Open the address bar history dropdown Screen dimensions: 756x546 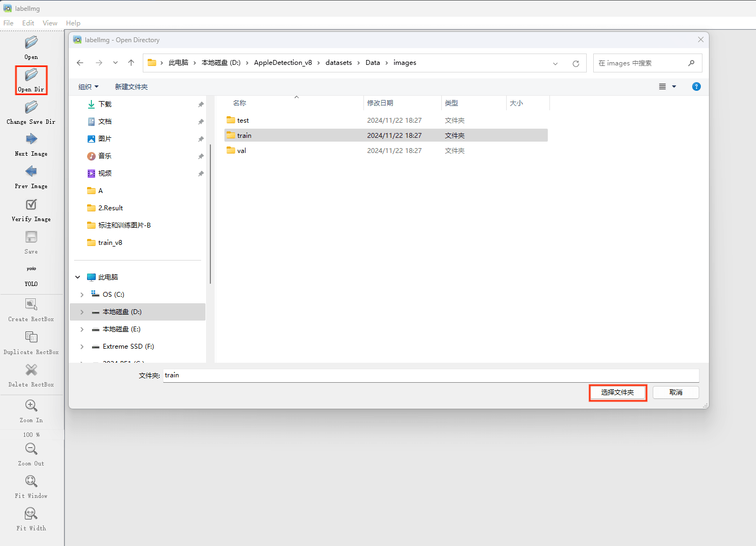coord(555,63)
